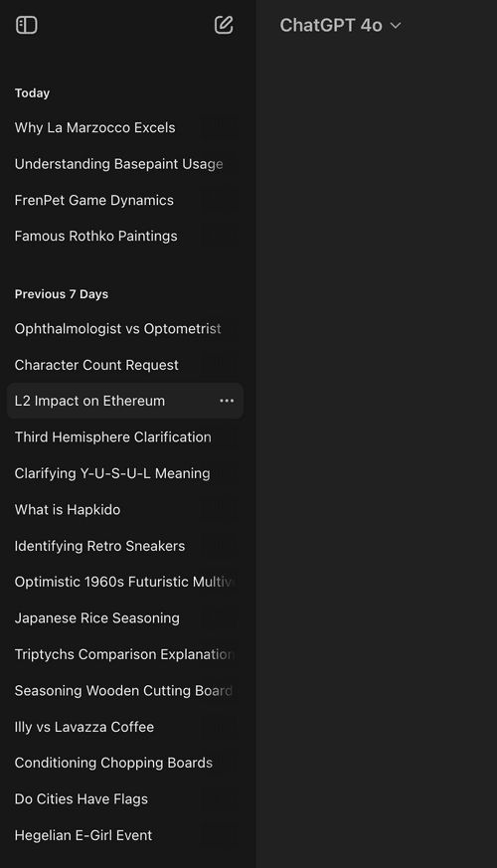This screenshot has height=868, width=497.
Task: Open options menu for L2 Impact on Ethereum
Action: point(227,401)
